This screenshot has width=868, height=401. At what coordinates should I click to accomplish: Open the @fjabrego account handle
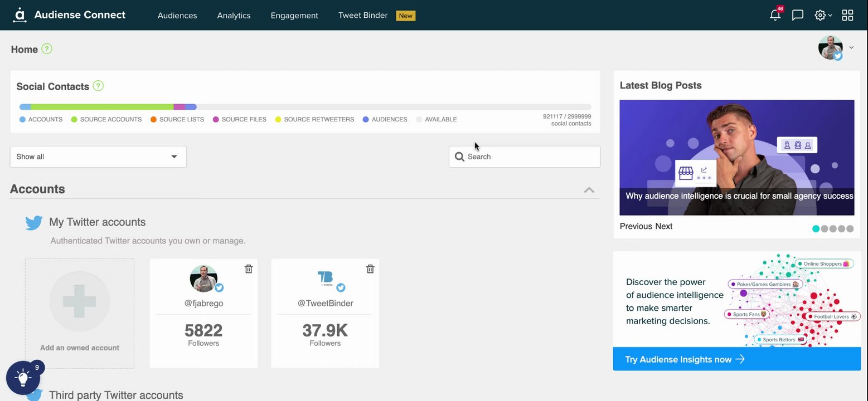[x=203, y=304]
